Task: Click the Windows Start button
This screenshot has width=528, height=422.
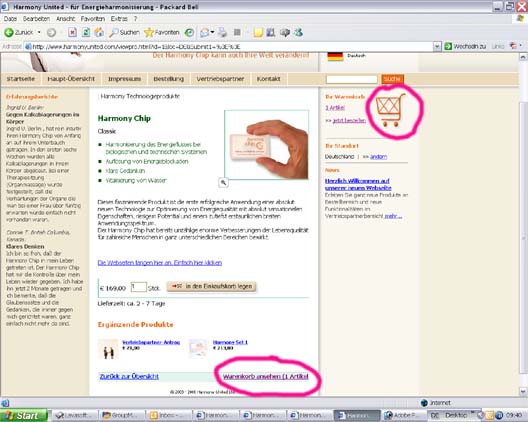Action: coord(24,416)
